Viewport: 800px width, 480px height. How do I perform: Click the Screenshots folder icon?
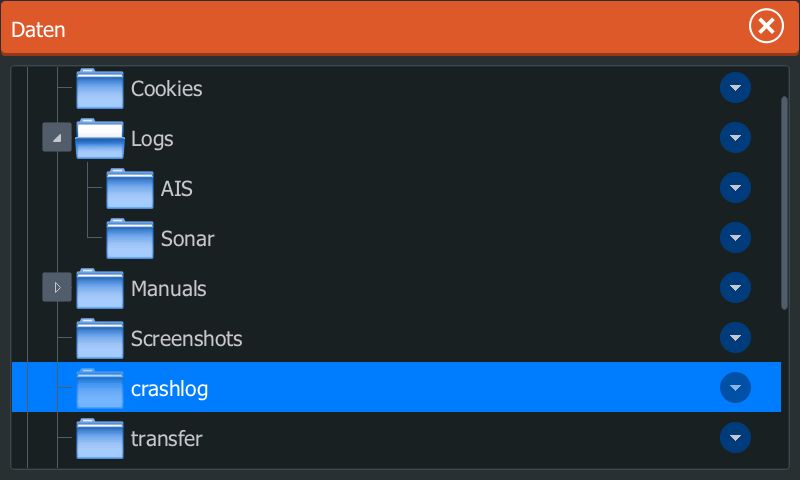coord(99,339)
